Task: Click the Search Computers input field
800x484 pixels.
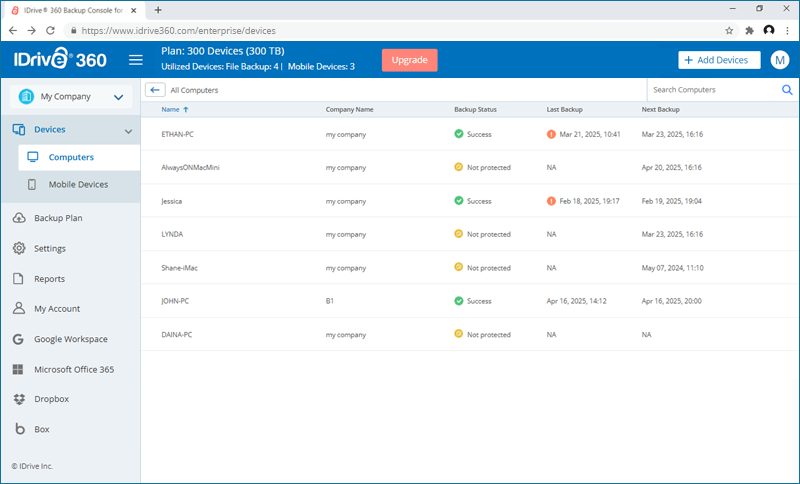Action: pyautogui.click(x=712, y=90)
